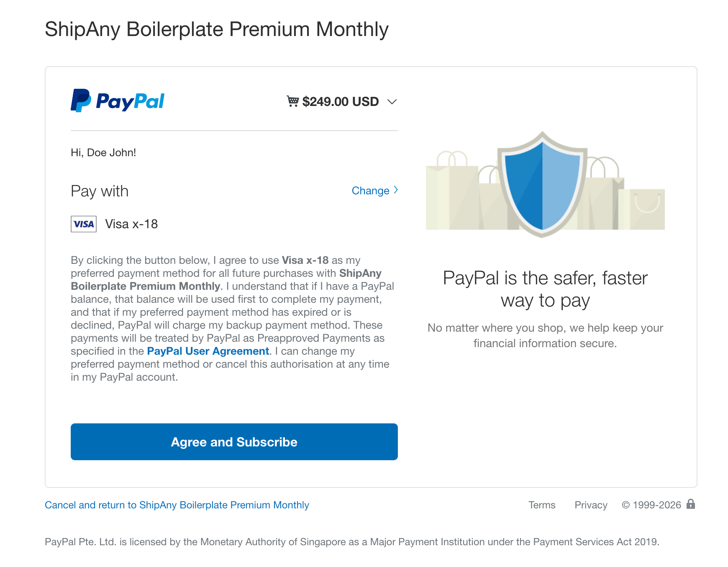This screenshot has height=567, width=728.
Task: Open the PayPal User Agreement link
Action: pos(208,351)
